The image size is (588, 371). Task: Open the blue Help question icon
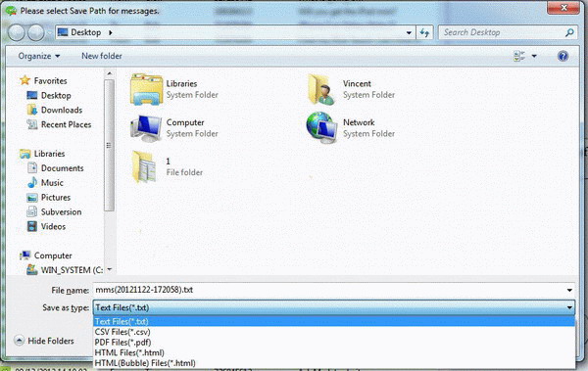[x=563, y=56]
